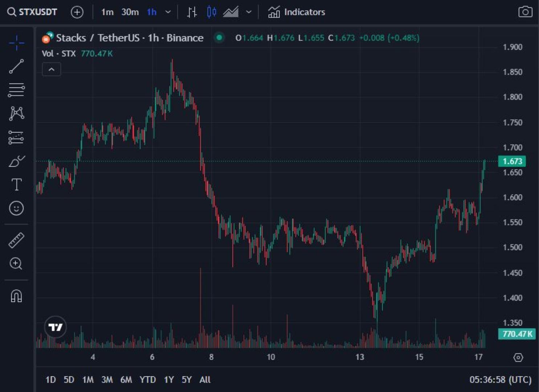Open the timeframe interval dropdown arrow
539x392 pixels.
click(168, 12)
